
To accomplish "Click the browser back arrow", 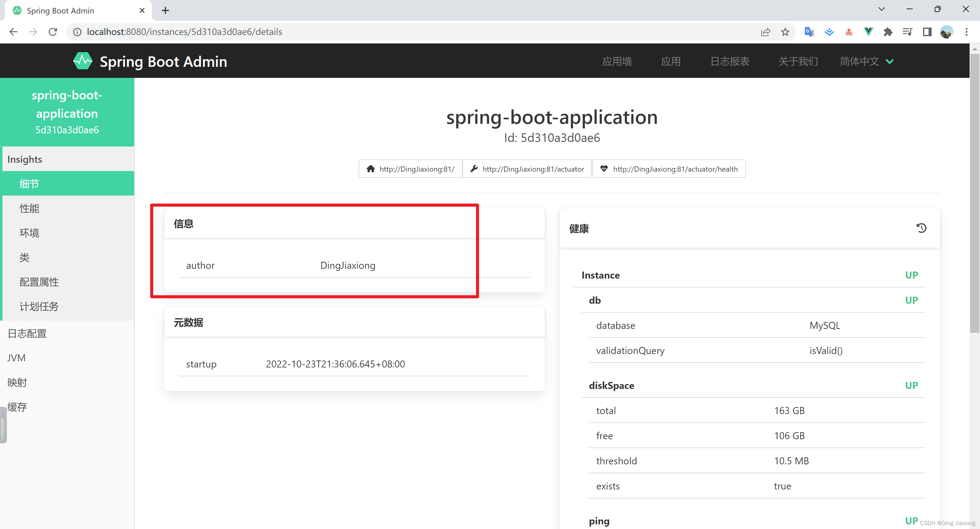I will coord(13,32).
